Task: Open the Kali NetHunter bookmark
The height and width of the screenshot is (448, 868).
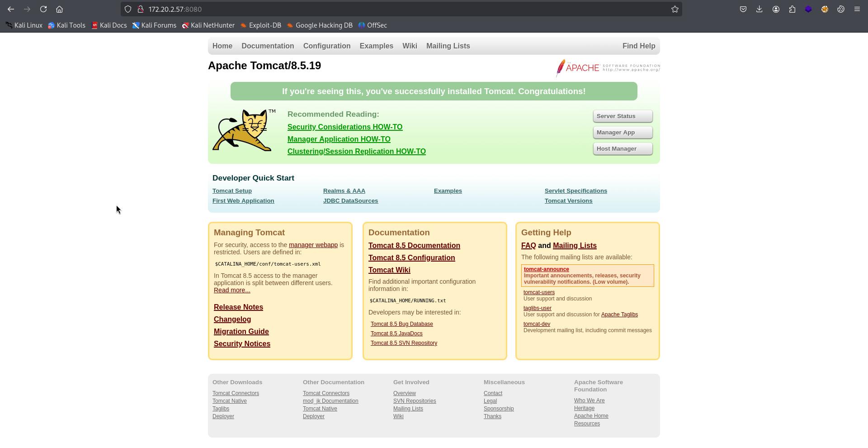Action: pos(208,25)
